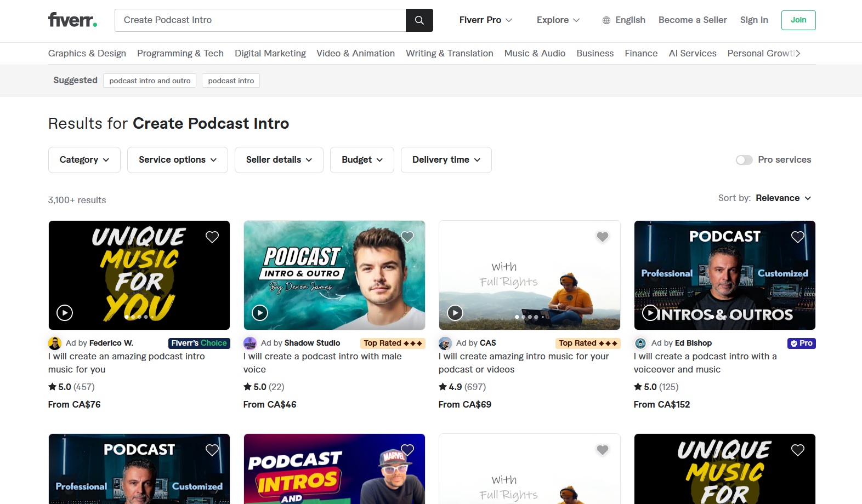Click Become a Seller link
Viewport: 862px width, 504px height.
coord(693,20)
